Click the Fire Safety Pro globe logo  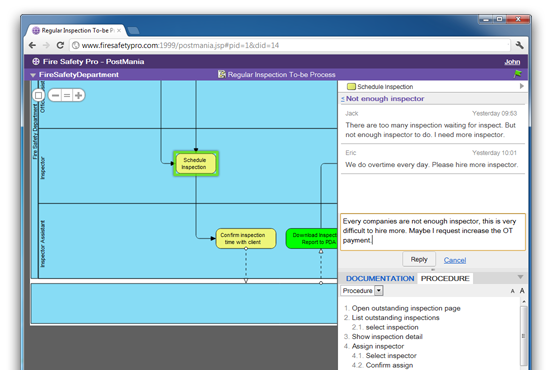36,61
